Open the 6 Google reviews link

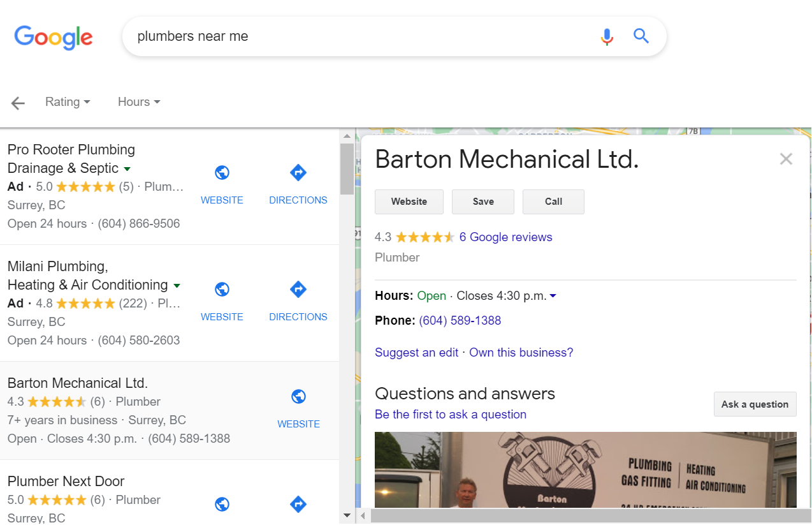[505, 237]
